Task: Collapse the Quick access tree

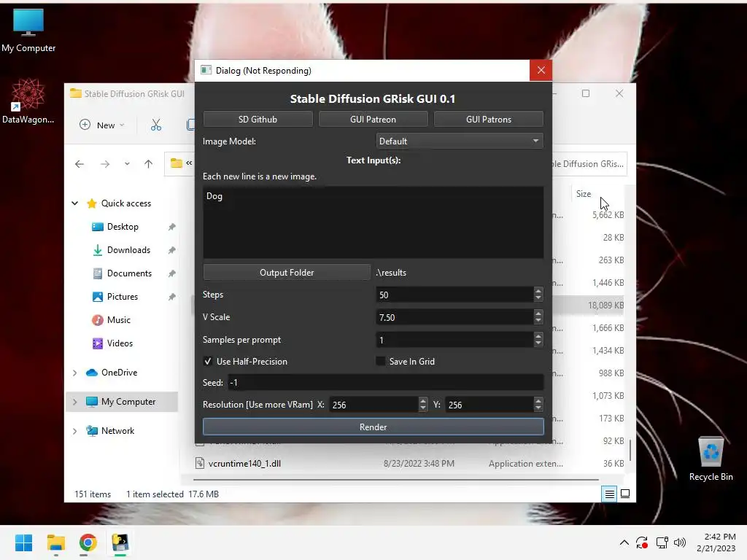Action: 75,203
